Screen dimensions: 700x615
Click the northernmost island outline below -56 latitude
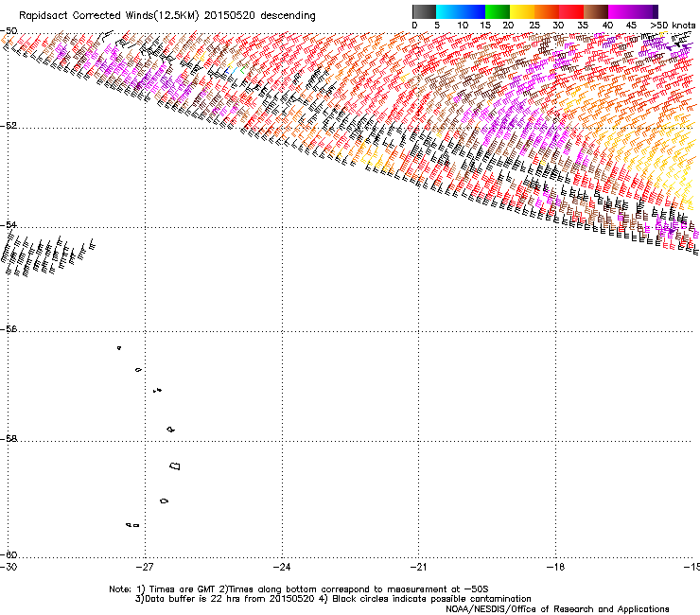(119, 348)
